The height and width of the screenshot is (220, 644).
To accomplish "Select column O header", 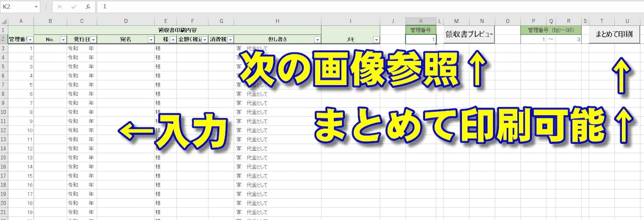I will 508,21.
